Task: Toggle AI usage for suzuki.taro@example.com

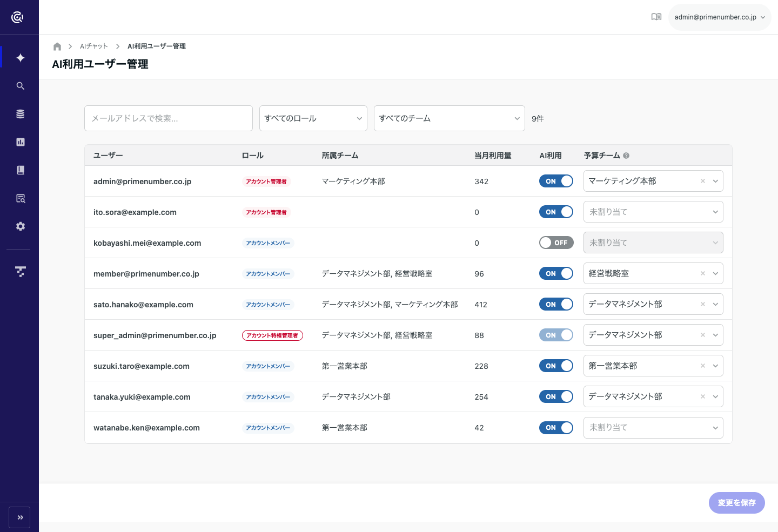Action: pyautogui.click(x=556, y=366)
